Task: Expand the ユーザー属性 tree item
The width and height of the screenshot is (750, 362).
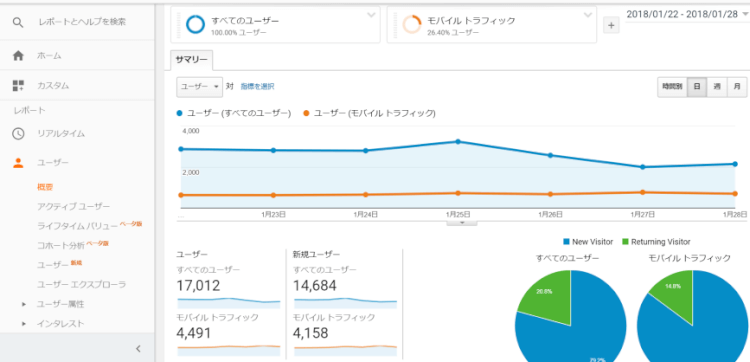Action: [24, 305]
